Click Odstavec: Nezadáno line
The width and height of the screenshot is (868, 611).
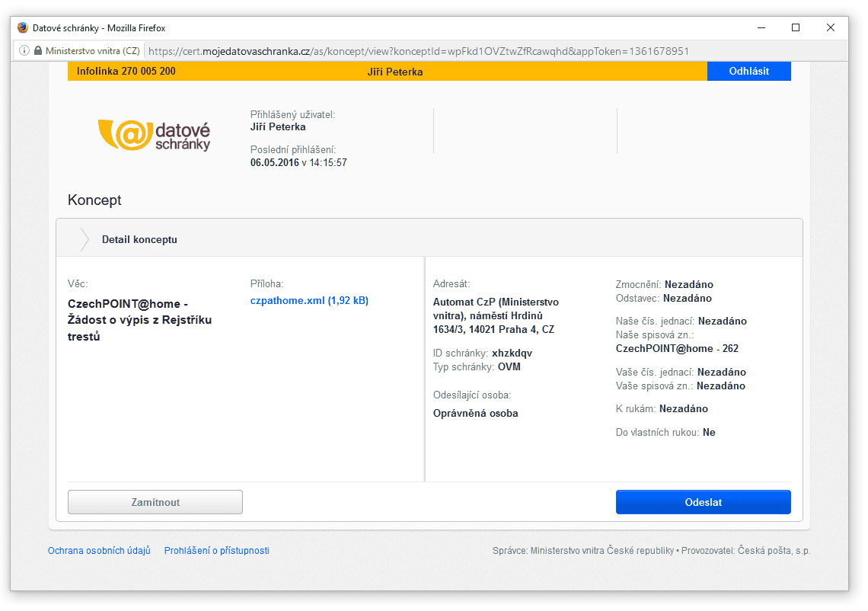[664, 299]
